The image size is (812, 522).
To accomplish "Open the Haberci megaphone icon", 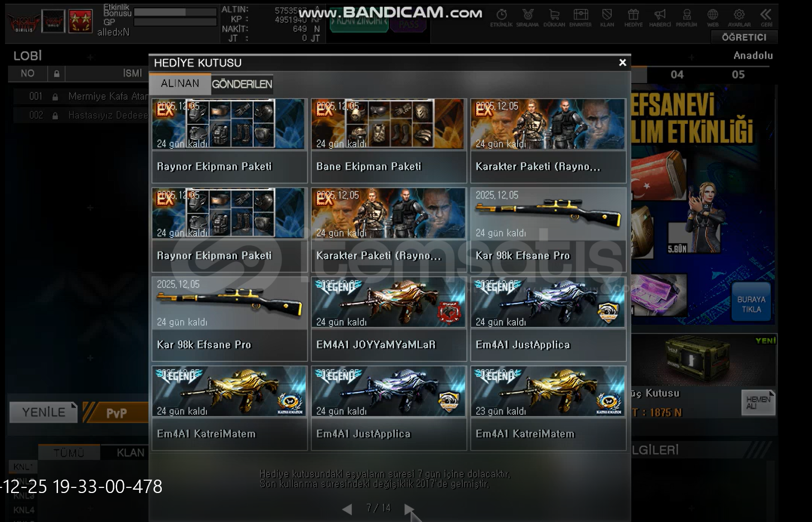I will [x=660, y=17].
